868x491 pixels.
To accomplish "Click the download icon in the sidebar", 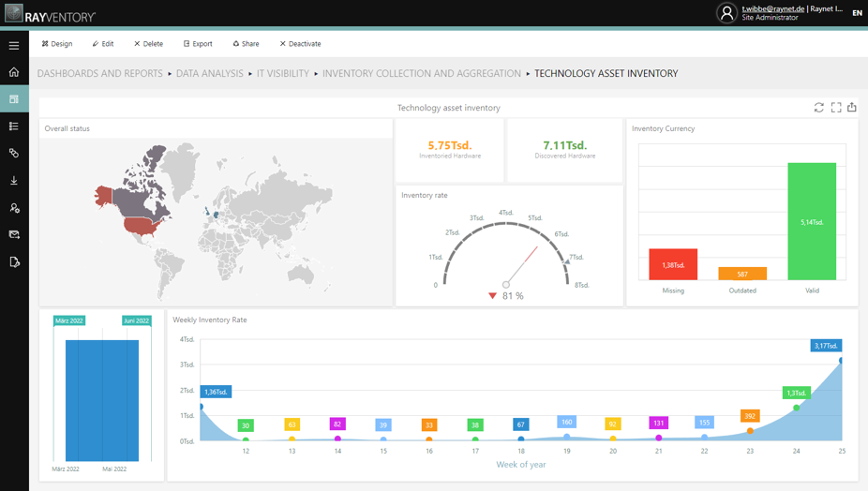I will (x=14, y=181).
